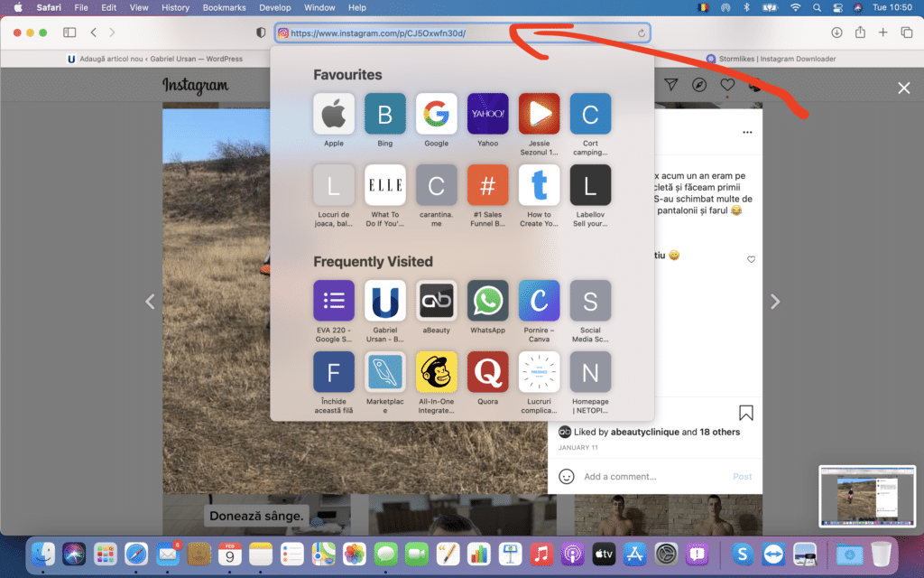Close the Instagram post overlay
924x578 pixels.
(x=903, y=88)
